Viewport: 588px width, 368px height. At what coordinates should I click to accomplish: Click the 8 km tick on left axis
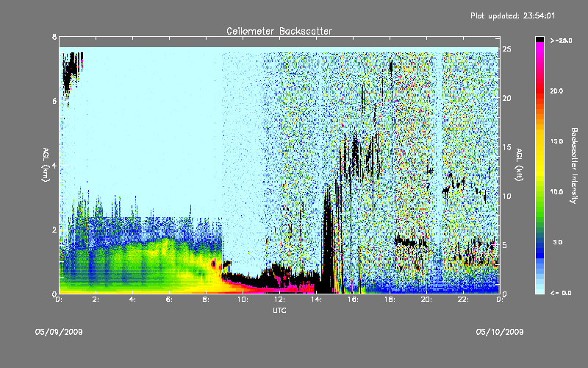pos(54,37)
